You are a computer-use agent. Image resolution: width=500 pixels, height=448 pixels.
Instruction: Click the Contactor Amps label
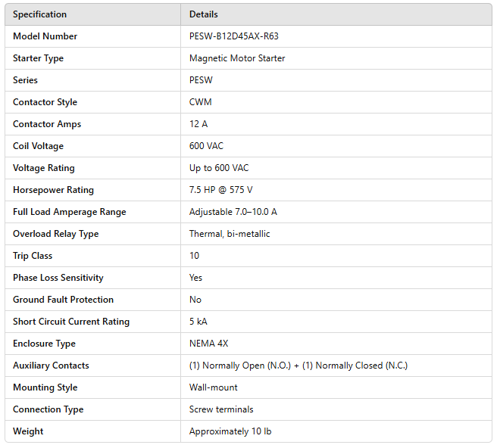[x=47, y=124]
